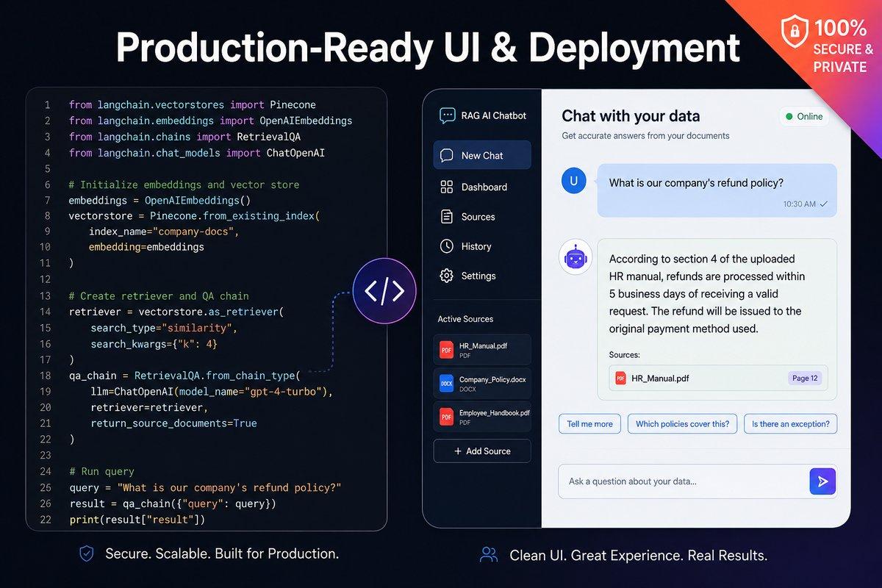The width and height of the screenshot is (882, 588).
Task: Click the Sources document icon
Action: pyautogui.click(x=446, y=217)
